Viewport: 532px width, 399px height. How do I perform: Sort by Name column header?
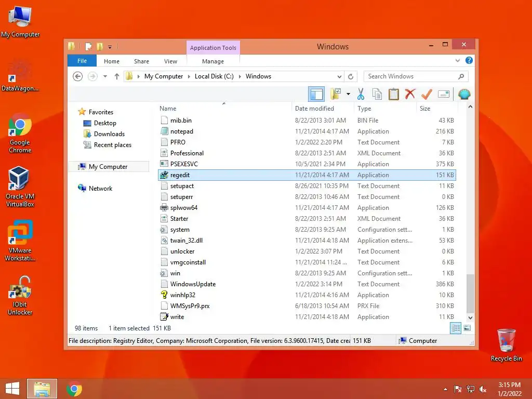pyautogui.click(x=168, y=109)
